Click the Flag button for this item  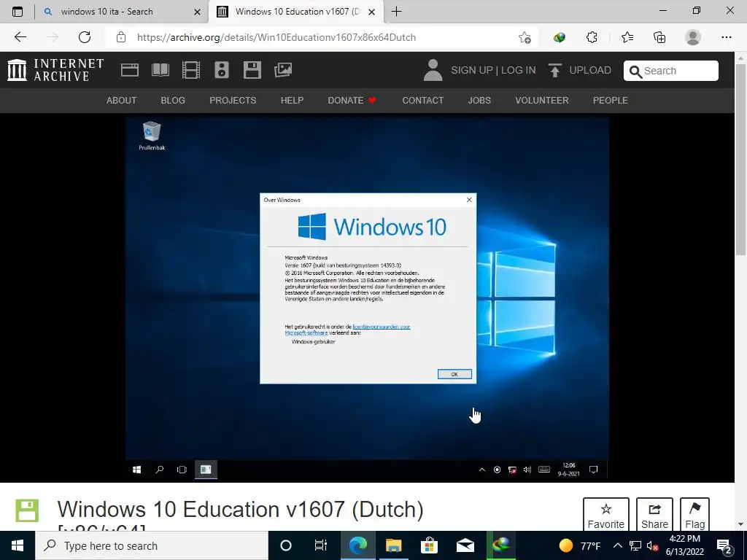[694, 514]
